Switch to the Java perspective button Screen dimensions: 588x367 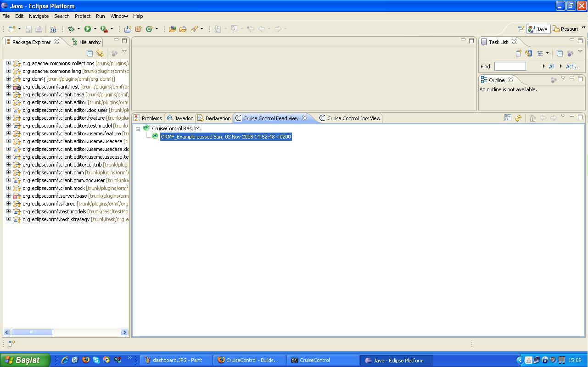coord(538,29)
